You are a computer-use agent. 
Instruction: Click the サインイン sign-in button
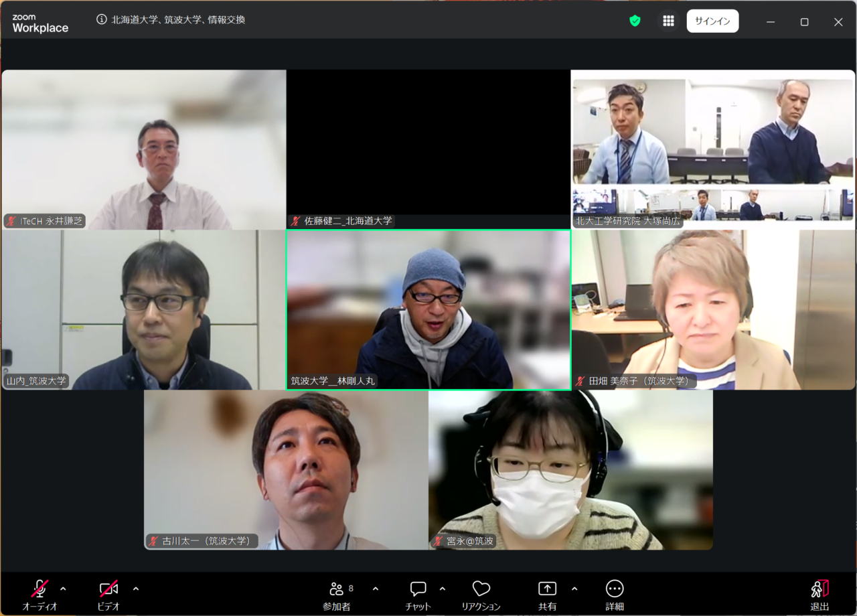(x=712, y=21)
